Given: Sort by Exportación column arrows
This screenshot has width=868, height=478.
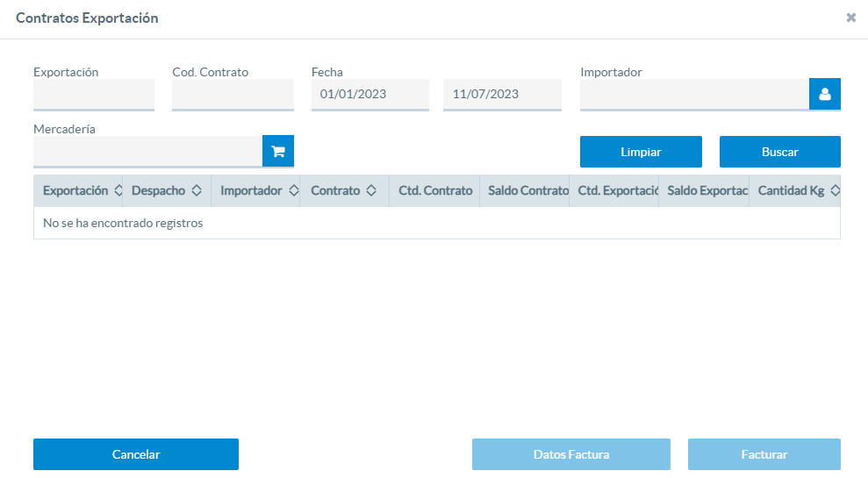Looking at the screenshot, I should coord(118,190).
